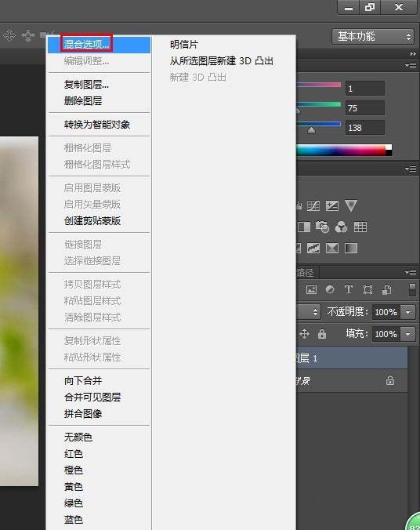Image resolution: width=420 pixels, height=530 pixels.
Task: Set layer color label to 蓝色
Action: tap(99, 520)
